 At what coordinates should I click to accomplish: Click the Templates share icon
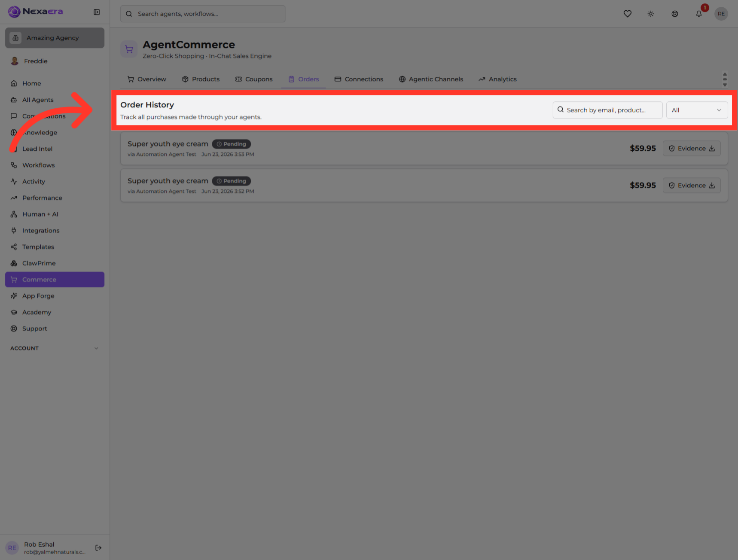point(14,247)
